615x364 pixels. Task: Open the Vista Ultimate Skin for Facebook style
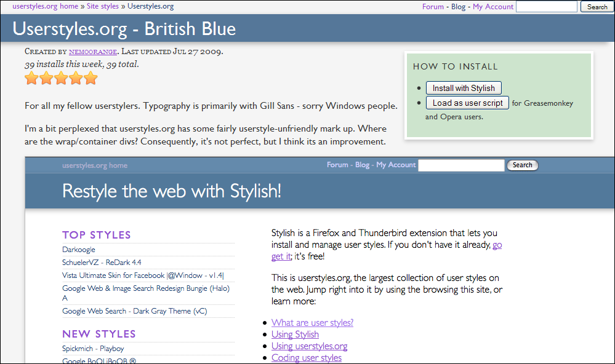(143, 275)
